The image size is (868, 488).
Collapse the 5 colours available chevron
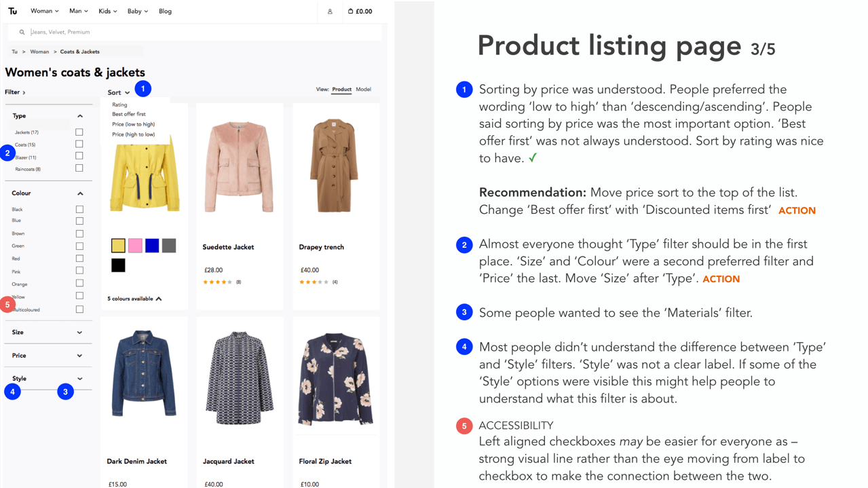pyautogui.click(x=159, y=299)
